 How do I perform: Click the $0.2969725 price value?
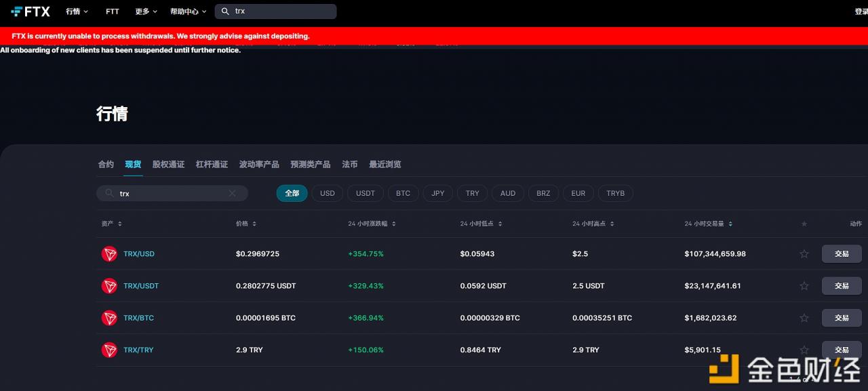point(258,254)
